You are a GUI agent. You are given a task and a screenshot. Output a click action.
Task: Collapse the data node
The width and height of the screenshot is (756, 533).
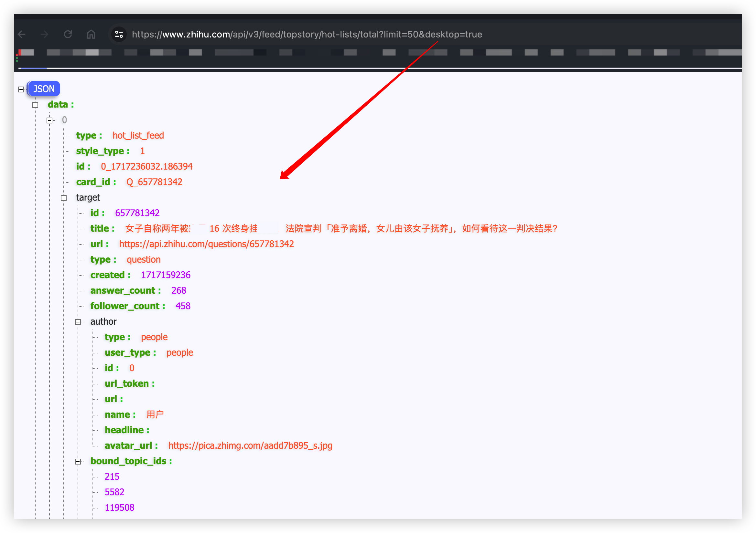click(x=35, y=105)
